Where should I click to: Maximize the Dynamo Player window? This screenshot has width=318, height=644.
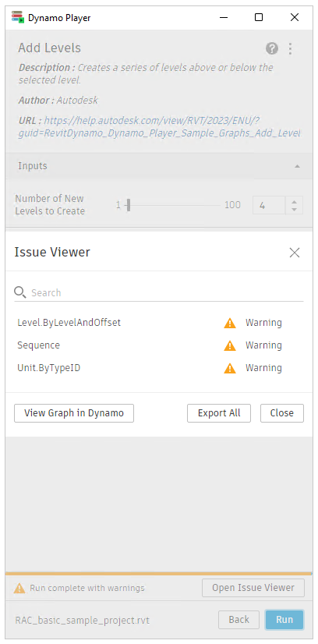(x=259, y=18)
